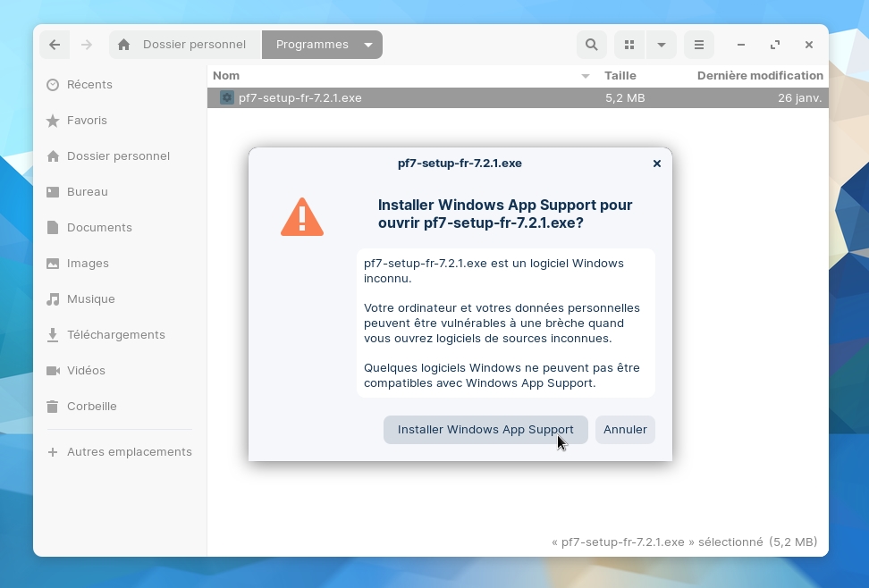Open Téléchargements in the sidebar
This screenshot has height=588, width=869.
pos(115,334)
